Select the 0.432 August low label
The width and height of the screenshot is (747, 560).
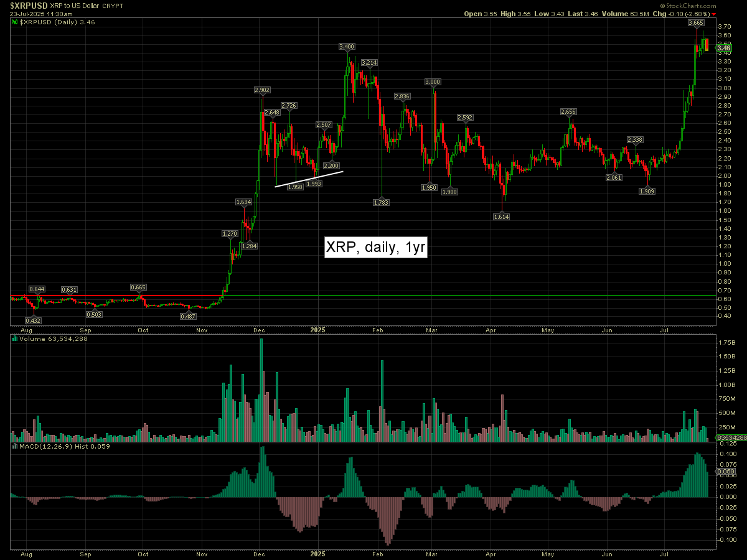33,320
